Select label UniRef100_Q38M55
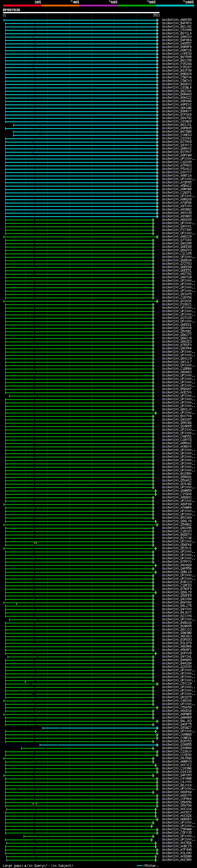Viewport: 197px width, 868px height. pos(177,745)
